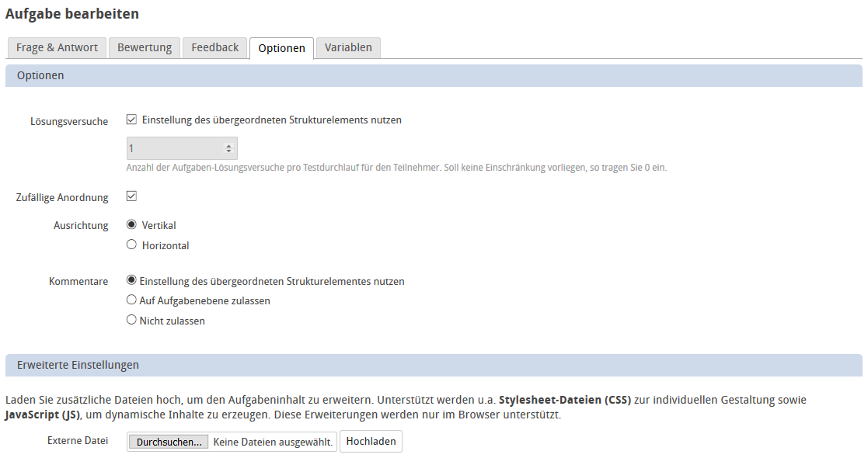Click inside the Lösungsversuche number field
The width and height of the screenshot is (868, 465).
coord(171,147)
